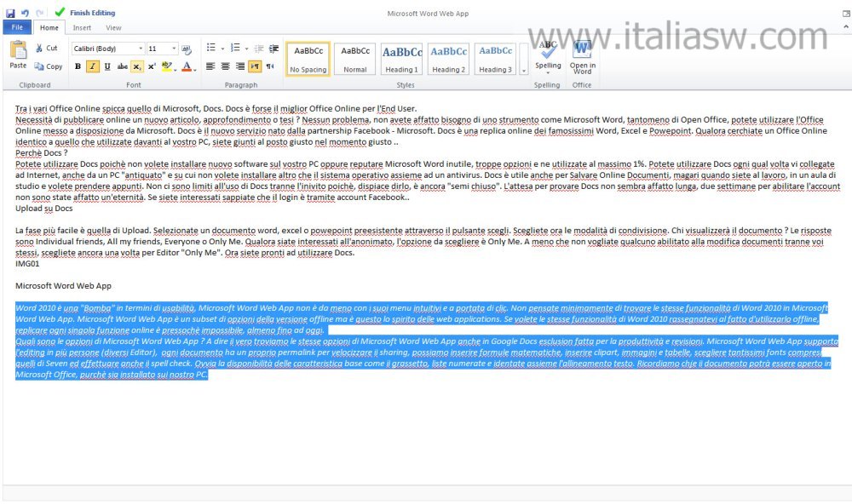Click the 'Microsoft Word Web App' heading line
852x504 pixels.
click(x=63, y=286)
